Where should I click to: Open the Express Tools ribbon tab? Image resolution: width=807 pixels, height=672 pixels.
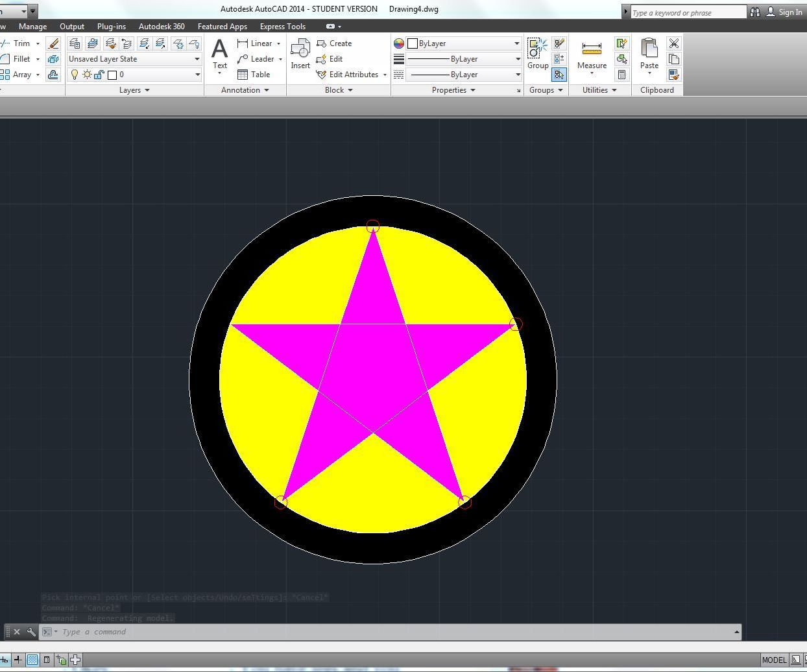click(x=283, y=27)
